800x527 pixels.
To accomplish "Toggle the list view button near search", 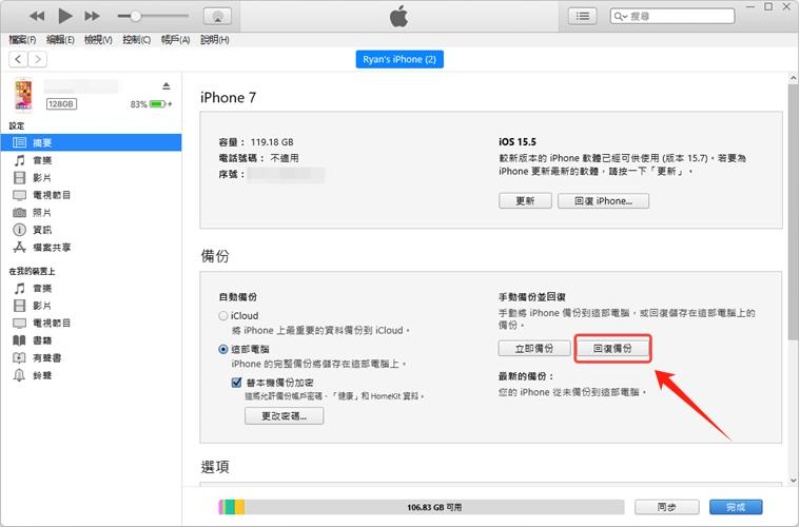I will coord(582,16).
